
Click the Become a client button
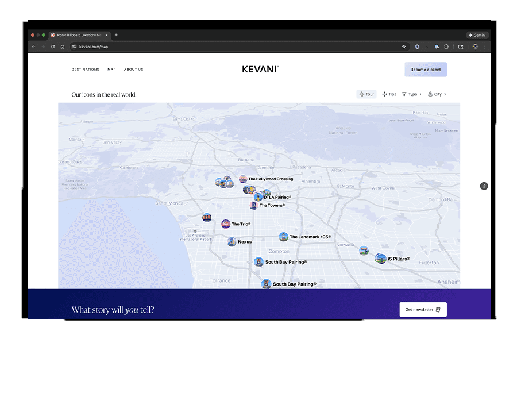426,70
